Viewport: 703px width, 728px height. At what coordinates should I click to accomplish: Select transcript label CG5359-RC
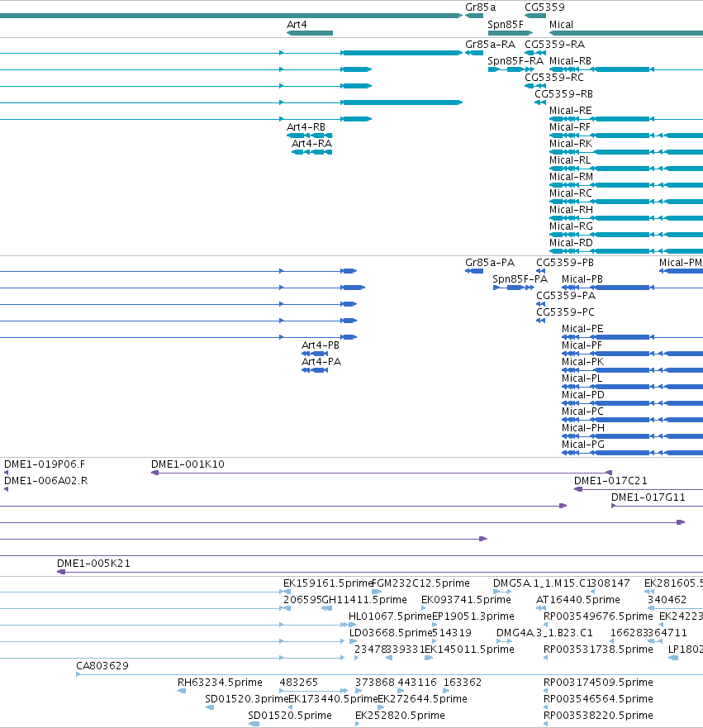[x=554, y=78]
